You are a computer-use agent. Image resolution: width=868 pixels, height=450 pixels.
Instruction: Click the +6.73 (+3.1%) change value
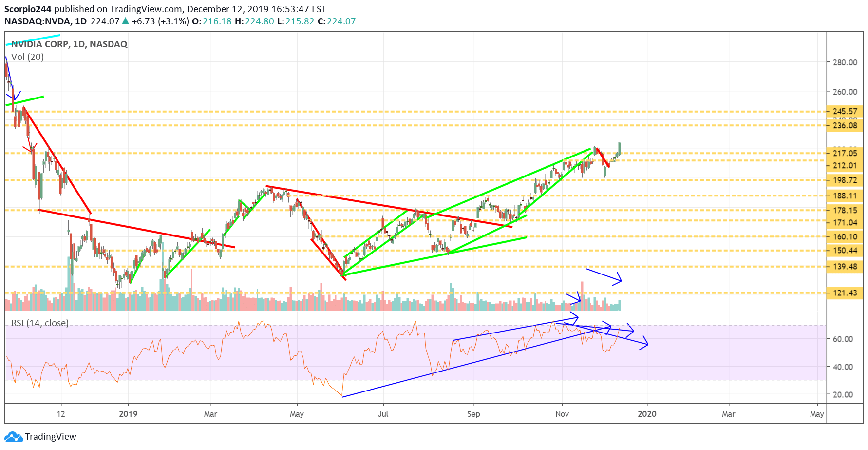click(x=160, y=21)
